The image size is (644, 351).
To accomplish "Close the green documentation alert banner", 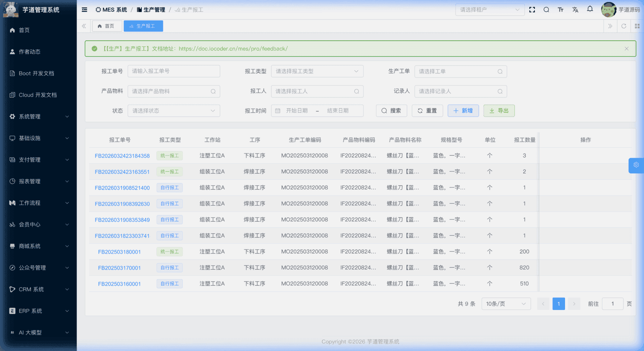I will tap(626, 49).
